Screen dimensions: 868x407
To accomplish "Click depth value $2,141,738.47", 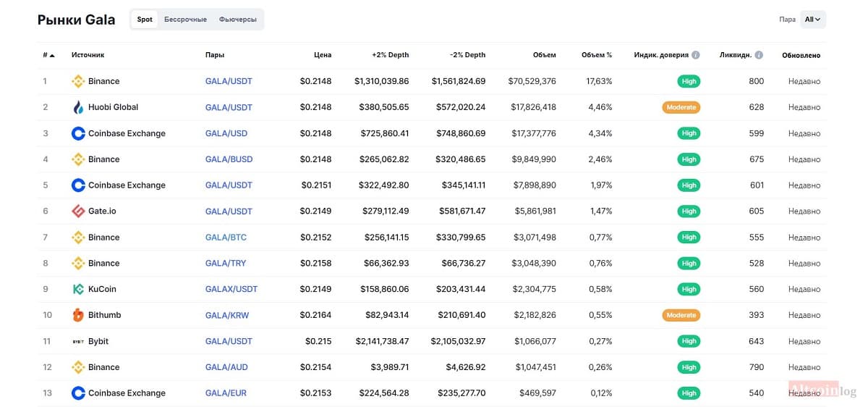I will click(382, 341).
